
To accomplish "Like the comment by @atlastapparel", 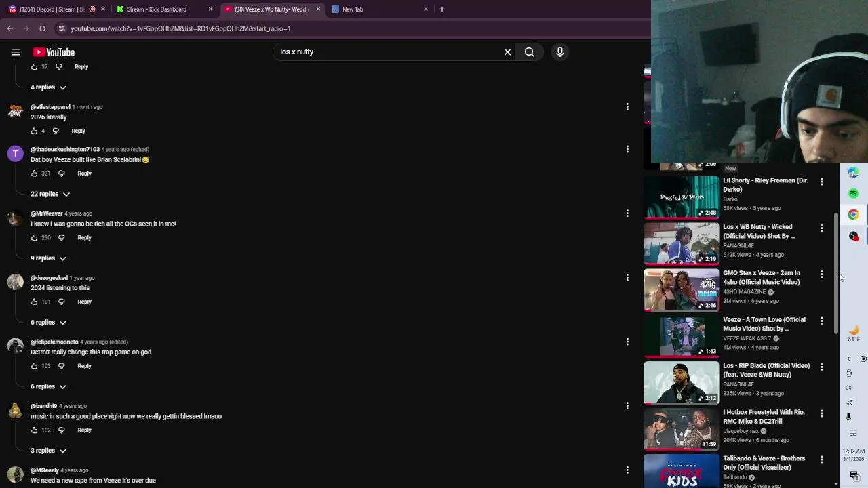I will tap(34, 131).
